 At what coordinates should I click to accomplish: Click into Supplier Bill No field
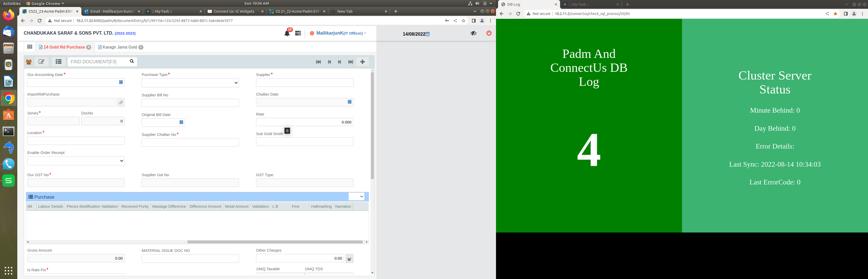pyautogui.click(x=190, y=103)
